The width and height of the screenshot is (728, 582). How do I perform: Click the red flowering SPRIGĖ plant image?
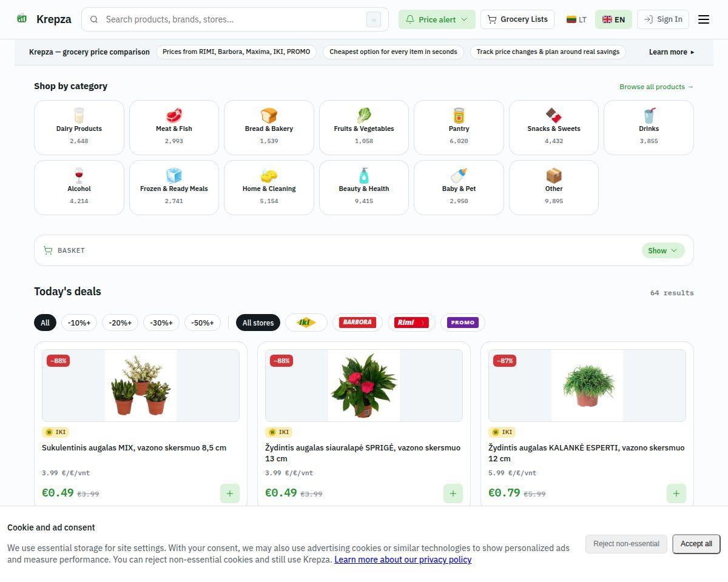coord(364,386)
